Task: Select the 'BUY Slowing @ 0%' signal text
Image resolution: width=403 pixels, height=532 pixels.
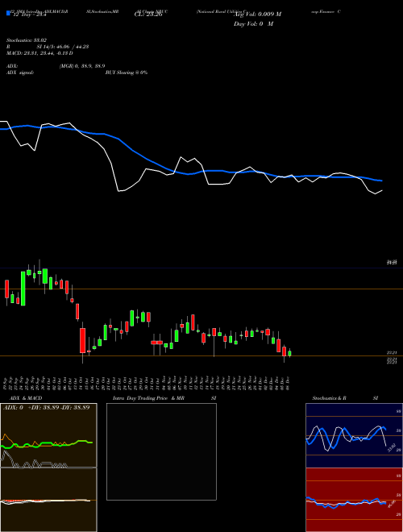Action: tap(127, 73)
